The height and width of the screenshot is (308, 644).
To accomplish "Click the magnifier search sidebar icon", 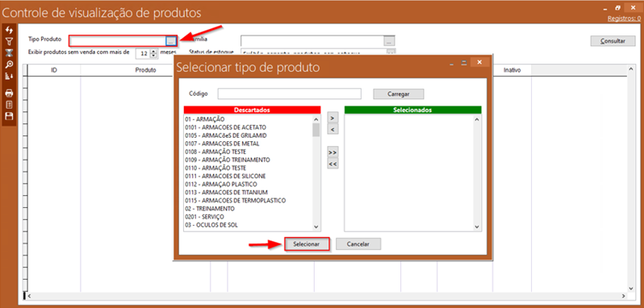I will point(9,64).
